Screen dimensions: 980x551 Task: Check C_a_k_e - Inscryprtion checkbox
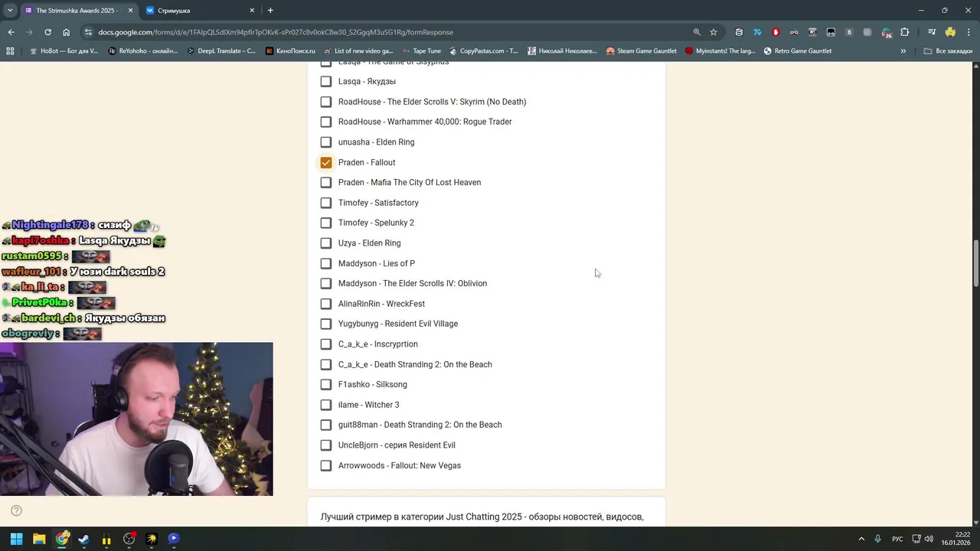pos(326,344)
